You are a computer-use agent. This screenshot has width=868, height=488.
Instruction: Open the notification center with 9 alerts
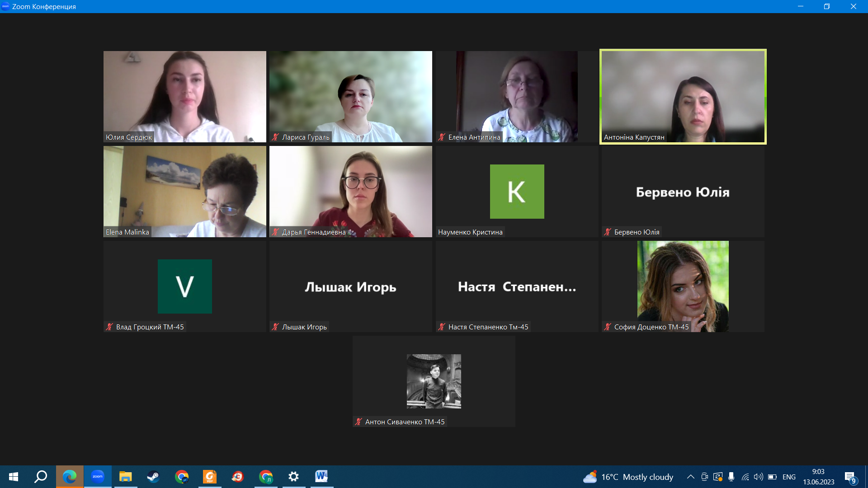click(851, 477)
